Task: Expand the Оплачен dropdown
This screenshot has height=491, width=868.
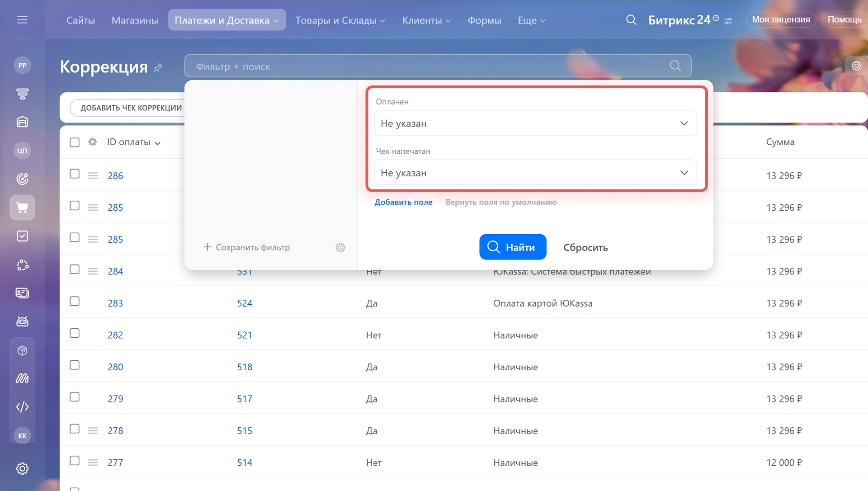Action: [x=535, y=123]
